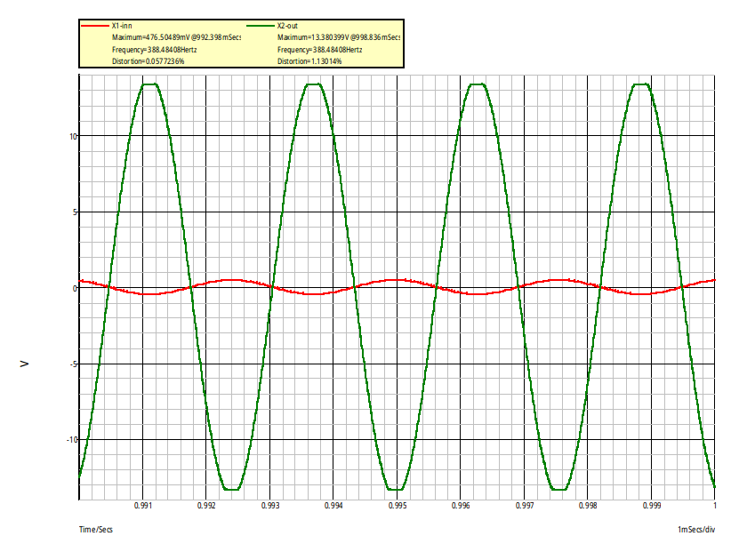The height and width of the screenshot is (560, 747).
Task: Click the 0.997 time axis tick label
Action: point(525,505)
